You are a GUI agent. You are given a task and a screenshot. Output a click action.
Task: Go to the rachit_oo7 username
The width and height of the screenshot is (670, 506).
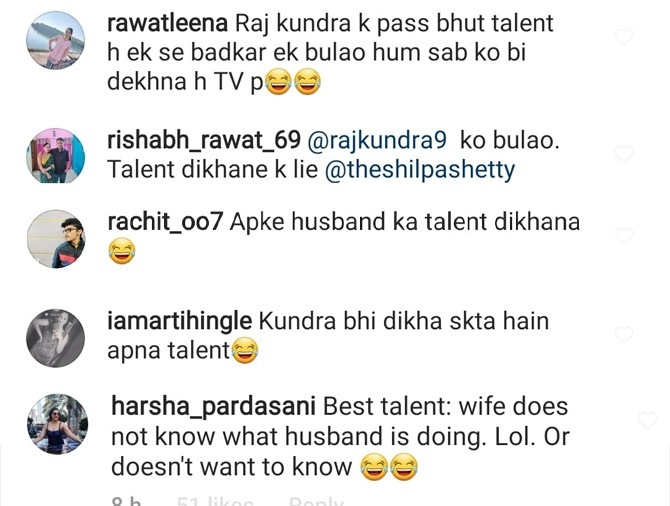coord(165,222)
